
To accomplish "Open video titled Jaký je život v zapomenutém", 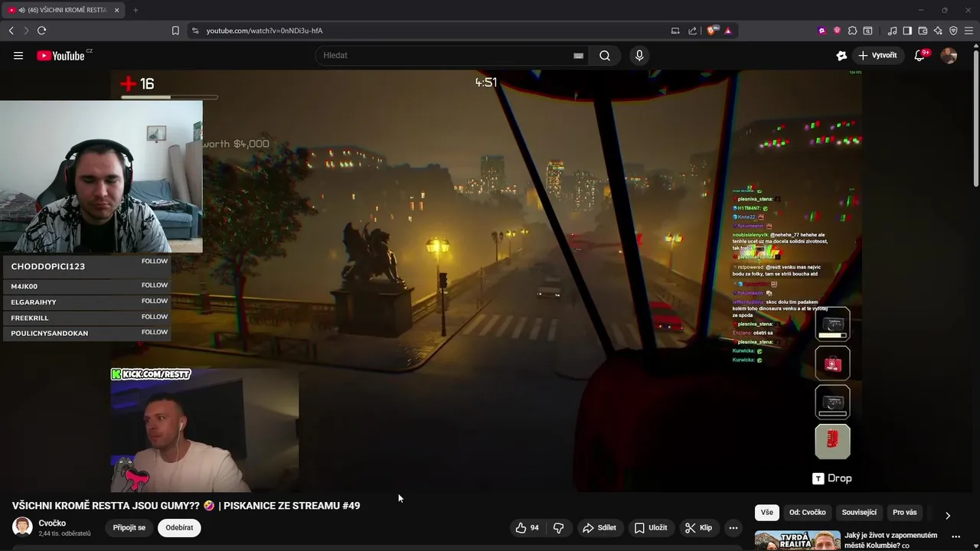I will tap(891, 540).
